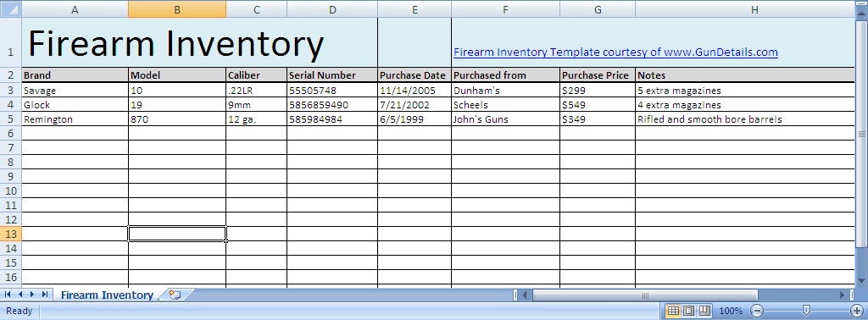Viewport: 868px width, 320px height.
Task: Jump to the last sheet tab arrow
Action: point(44,295)
